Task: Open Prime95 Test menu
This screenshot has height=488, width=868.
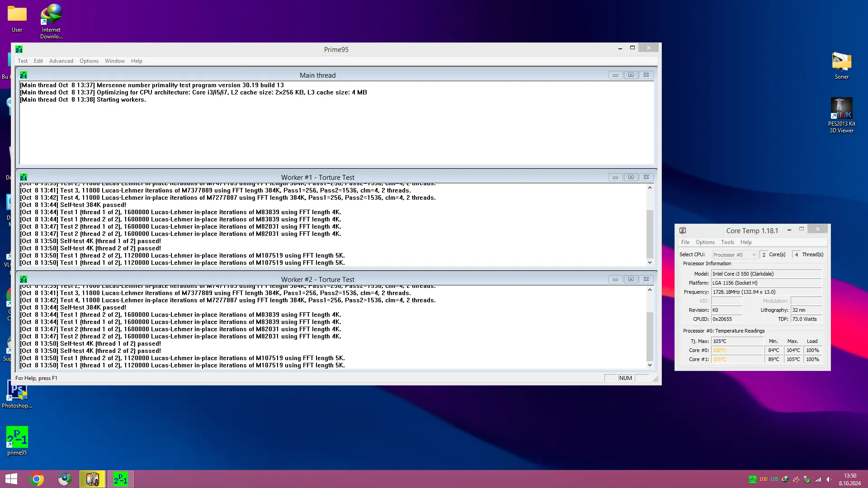Action: coord(23,61)
